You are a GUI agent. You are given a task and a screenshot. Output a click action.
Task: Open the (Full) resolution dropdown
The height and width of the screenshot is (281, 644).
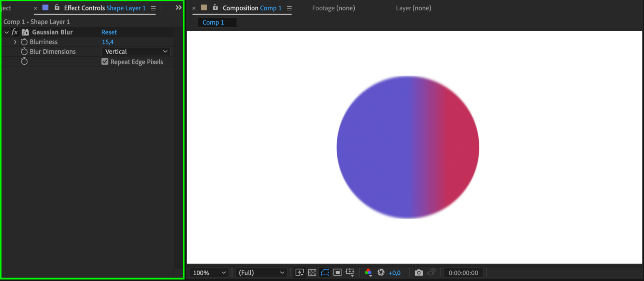pyautogui.click(x=261, y=273)
